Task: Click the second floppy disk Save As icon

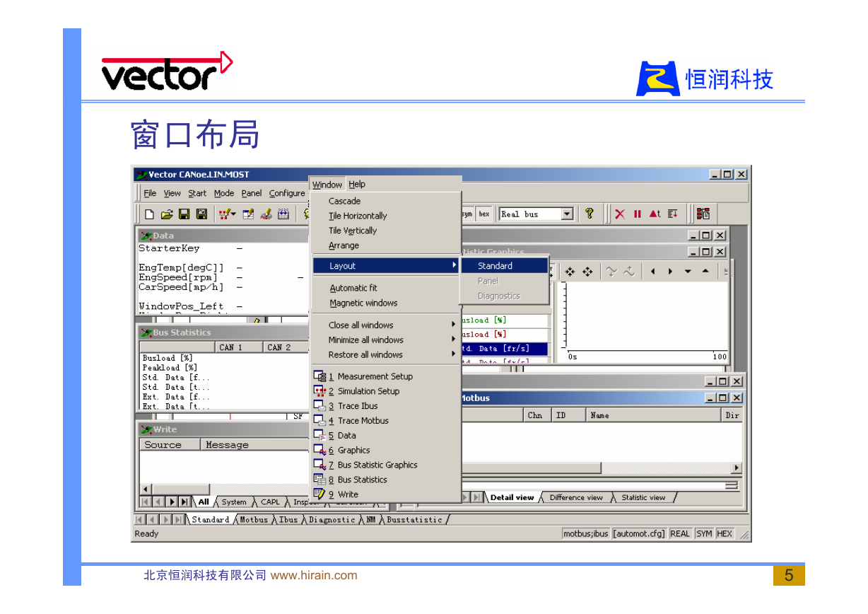Action: (201, 214)
